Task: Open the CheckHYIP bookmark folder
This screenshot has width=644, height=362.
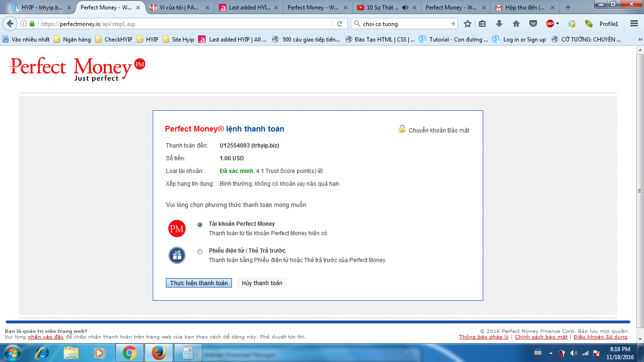Action: click(x=114, y=40)
